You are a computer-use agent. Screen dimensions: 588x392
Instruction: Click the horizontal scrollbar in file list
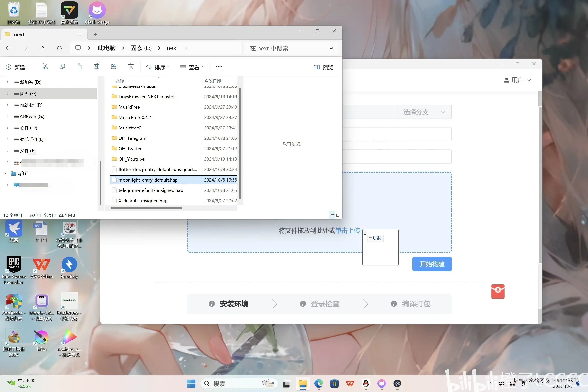pyautogui.click(x=147, y=208)
